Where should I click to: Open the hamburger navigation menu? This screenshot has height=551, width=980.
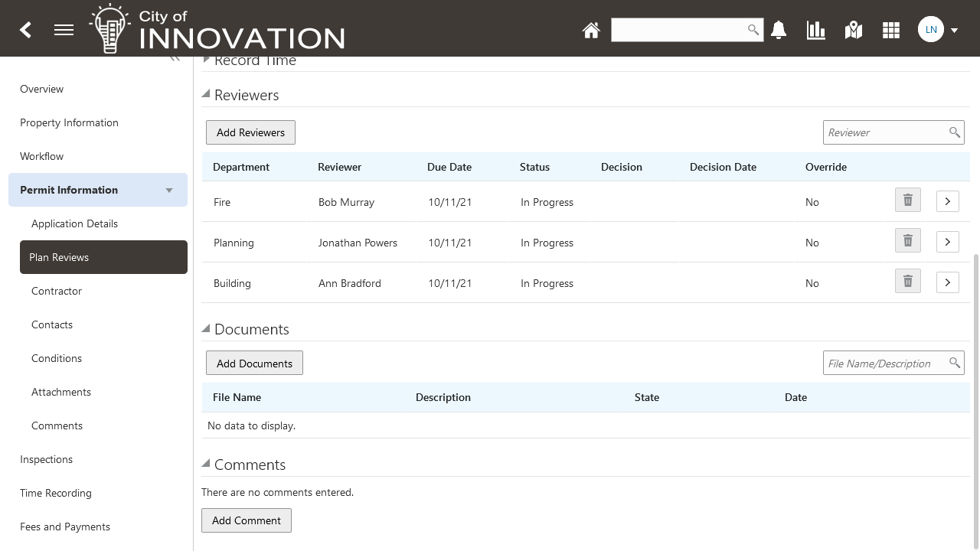pyautogui.click(x=64, y=30)
